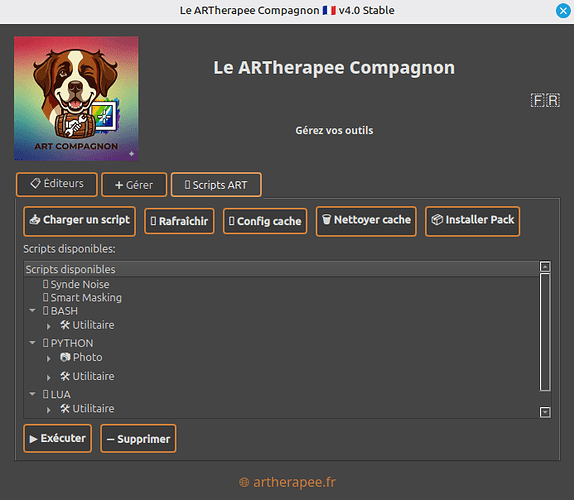The image size is (574, 500).
Task: Switch to the Gérer tab
Action: coord(134,185)
